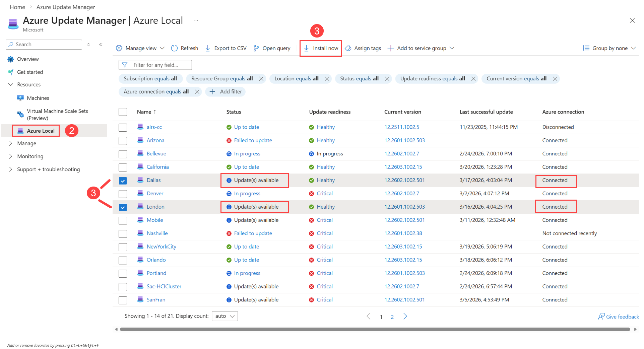Click the Filter for any field box

coord(155,65)
